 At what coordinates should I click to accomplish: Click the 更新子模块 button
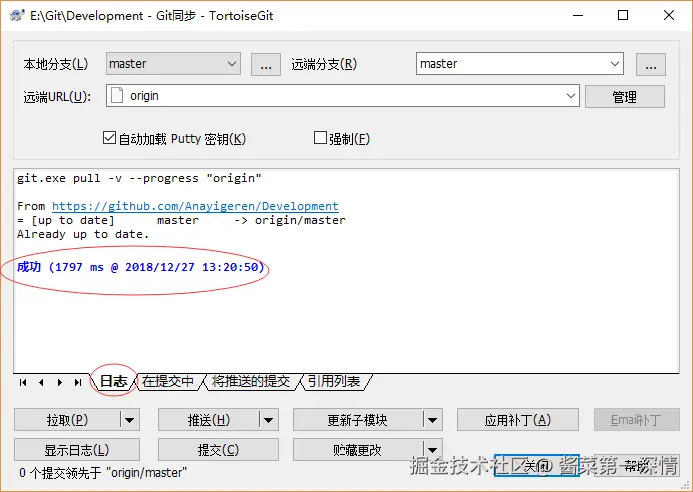[x=358, y=420]
